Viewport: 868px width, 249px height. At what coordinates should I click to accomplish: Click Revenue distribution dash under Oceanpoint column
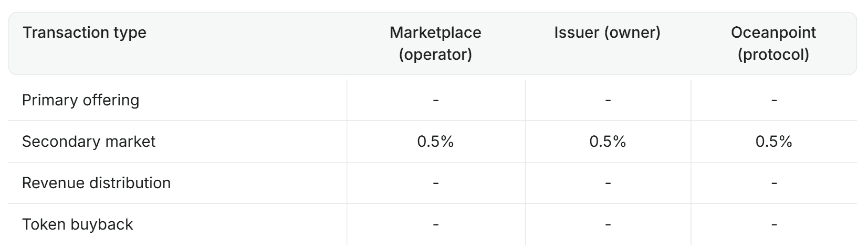pos(773,183)
